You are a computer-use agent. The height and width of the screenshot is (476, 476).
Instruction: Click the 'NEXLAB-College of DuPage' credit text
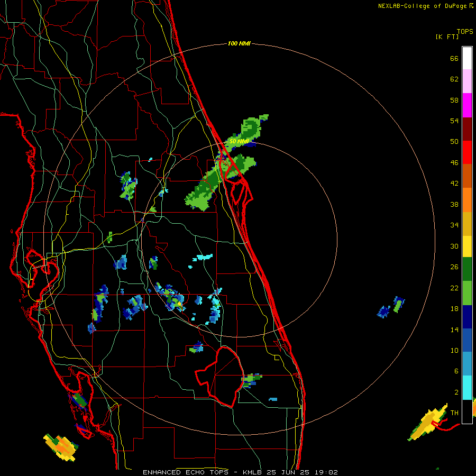click(422, 6)
